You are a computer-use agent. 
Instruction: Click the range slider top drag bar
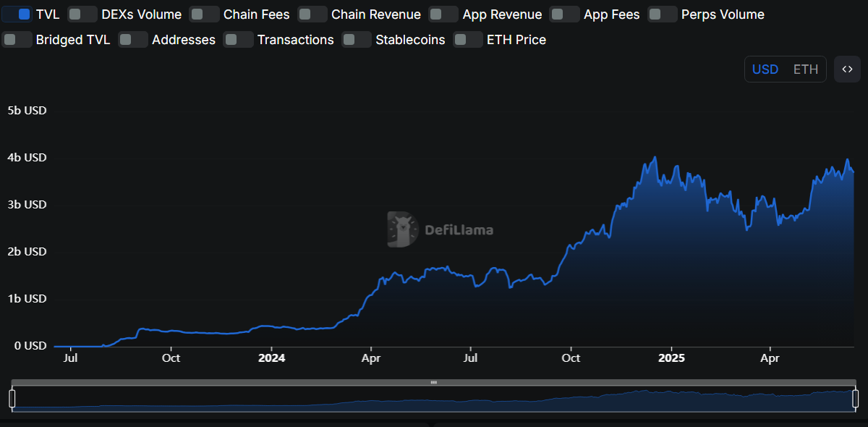point(433,382)
